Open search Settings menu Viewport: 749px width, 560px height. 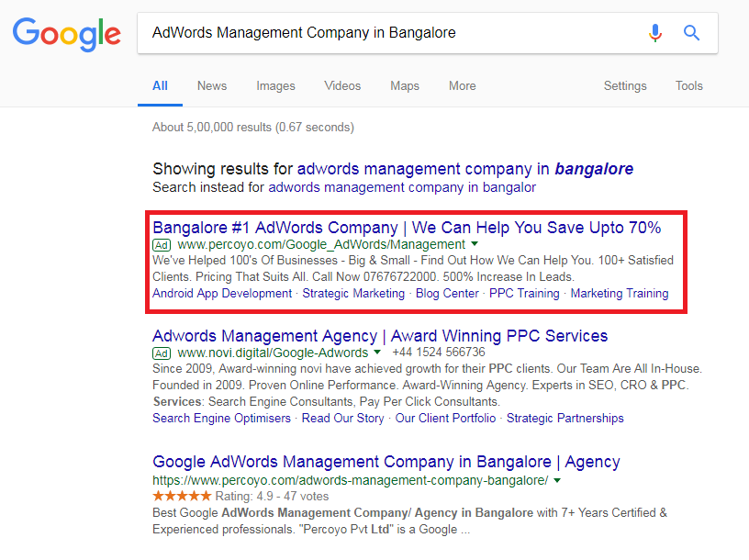pos(625,86)
